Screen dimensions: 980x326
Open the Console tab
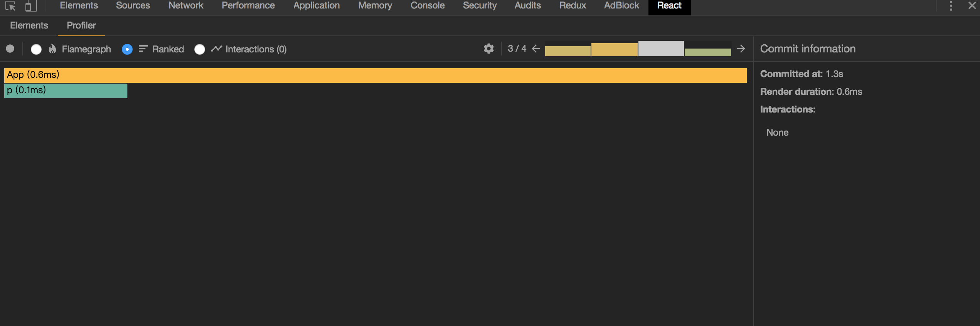pos(428,5)
